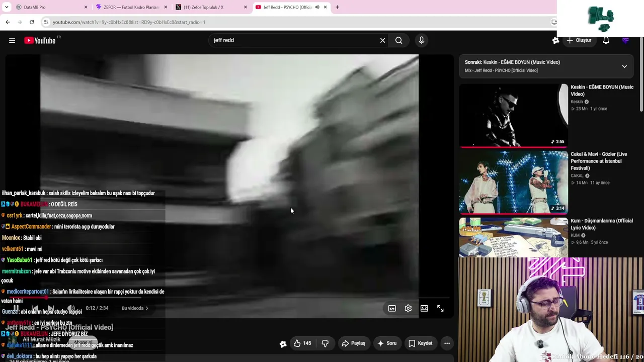Toggle theater mode in the player
The image size is (644, 362).
[424, 308]
